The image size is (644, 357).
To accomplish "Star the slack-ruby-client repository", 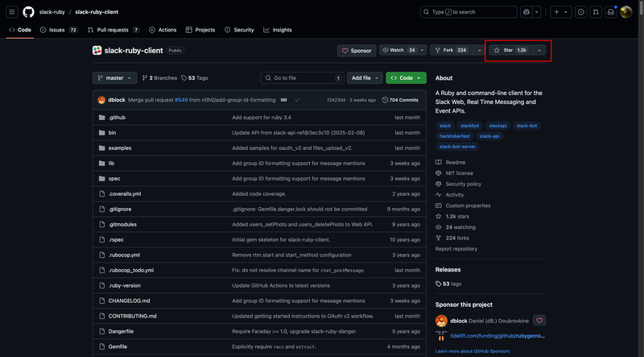I will tap(511, 50).
